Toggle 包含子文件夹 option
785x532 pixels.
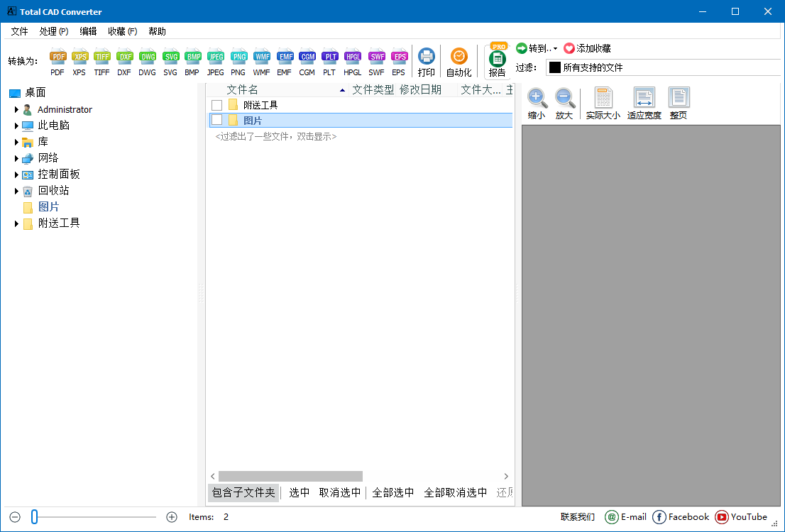(x=243, y=492)
